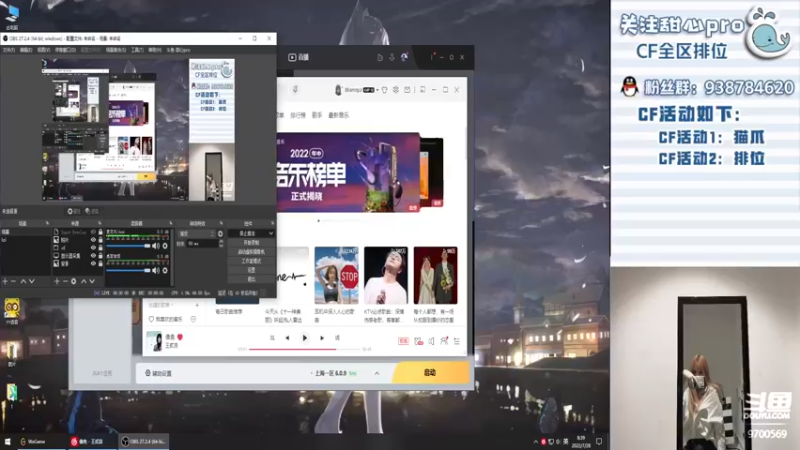The image size is (800, 450).
Task: Click 启动虚拟摄像机 in OBS controls
Action: 251,252
